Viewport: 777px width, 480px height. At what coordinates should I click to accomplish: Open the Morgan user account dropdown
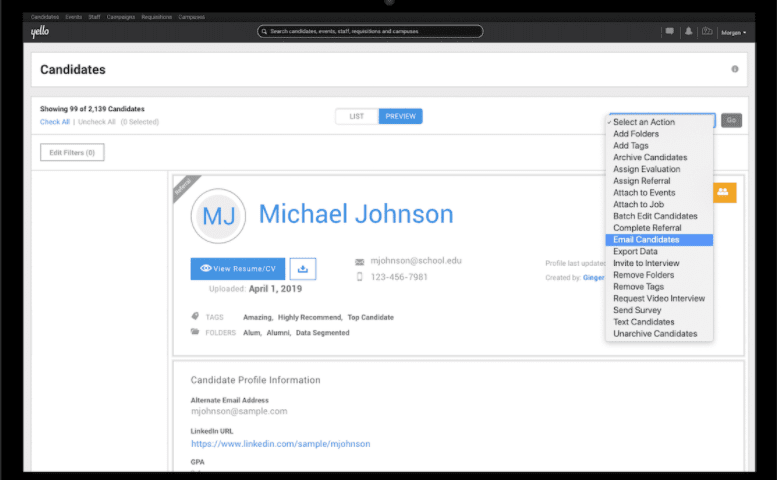[733, 33]
